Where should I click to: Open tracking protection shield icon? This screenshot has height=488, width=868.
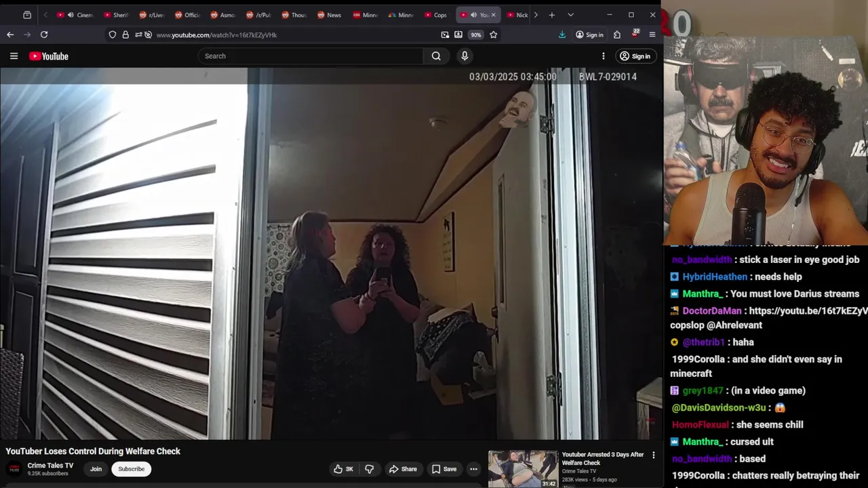tap(113, 35)
